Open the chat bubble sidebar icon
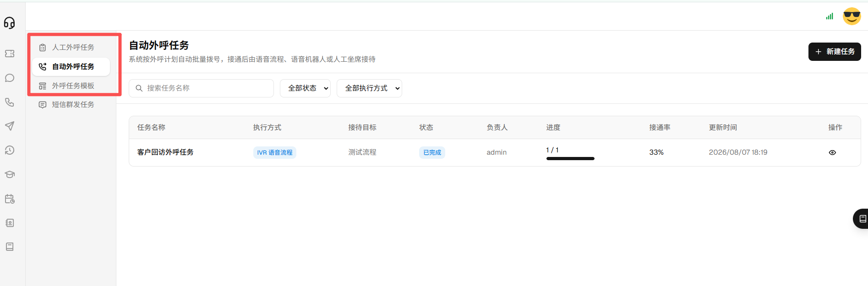The width and height of the screenshot is (868, 286). pyautogui.click(x=10, y=78)
